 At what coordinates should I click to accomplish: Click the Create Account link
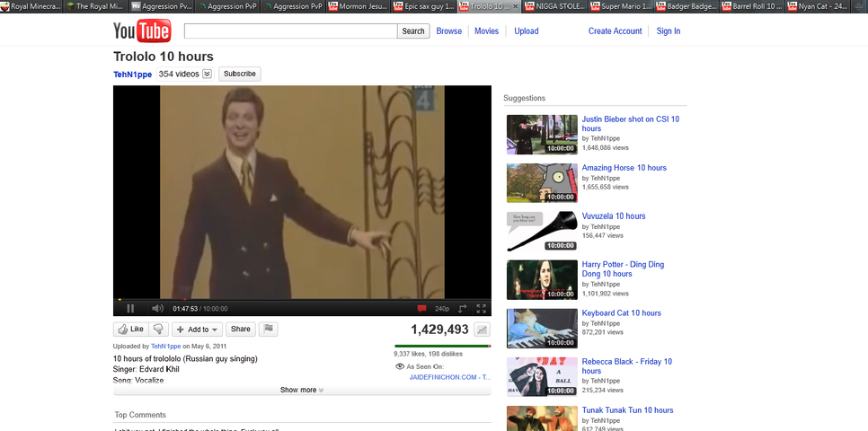615,31
